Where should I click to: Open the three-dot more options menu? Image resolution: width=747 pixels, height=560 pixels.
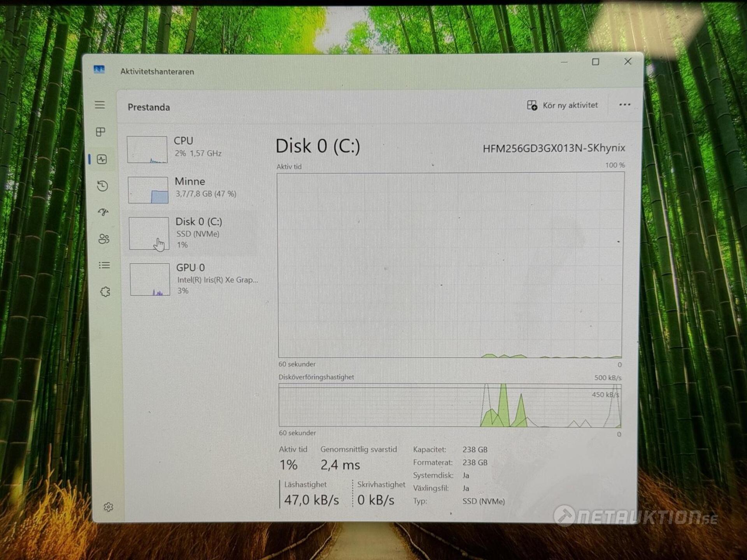pos(624,105)
